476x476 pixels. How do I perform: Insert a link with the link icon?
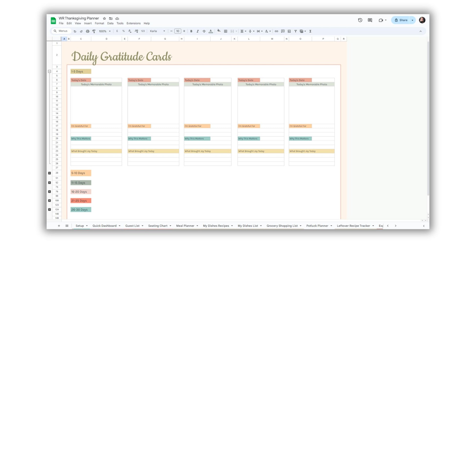click(x=276, y=31)
